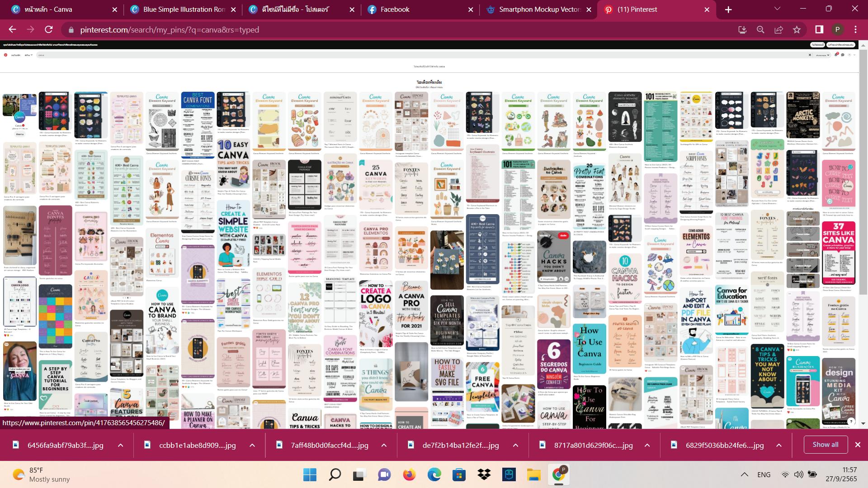Open a new browser tab

pos(728,9)
